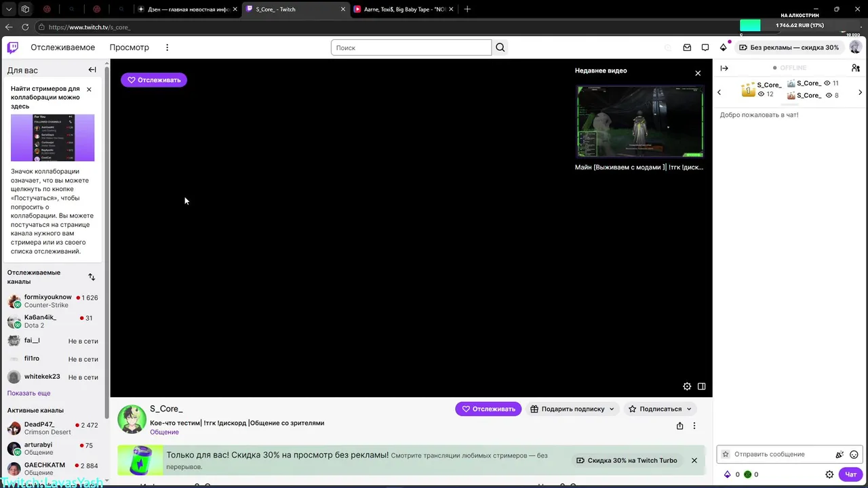Open a new browser tab with the plus
The height and width of the screenshot is (488, 868).
point(467,9)
